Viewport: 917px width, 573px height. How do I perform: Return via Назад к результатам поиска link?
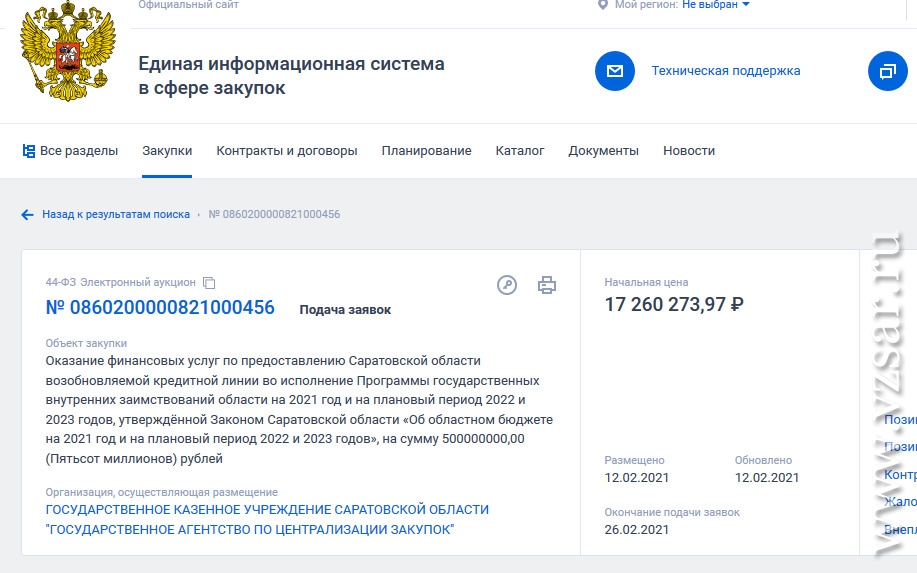pyautogui.click(x=115, y=215)
